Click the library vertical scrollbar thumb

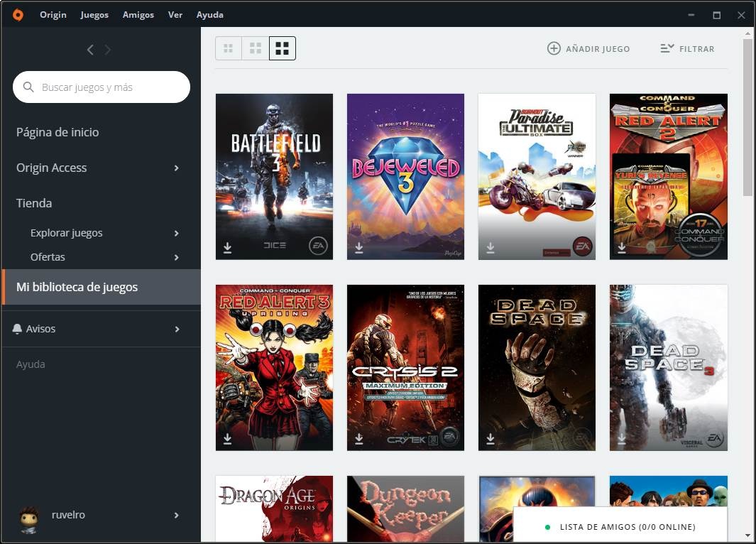(x=747, y=118)
